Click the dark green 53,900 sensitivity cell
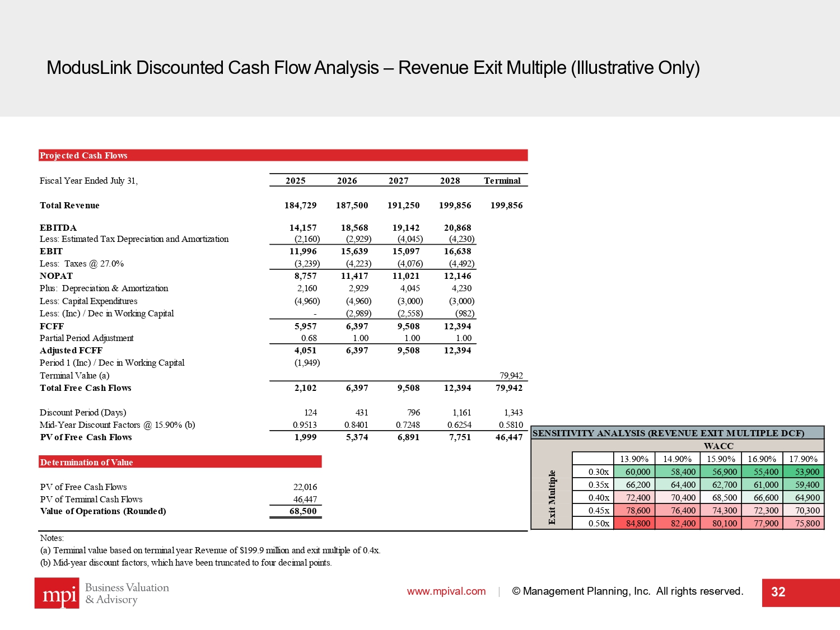This screenshot has height=630, width=840. pyautogui.click(x=804, y=472)
